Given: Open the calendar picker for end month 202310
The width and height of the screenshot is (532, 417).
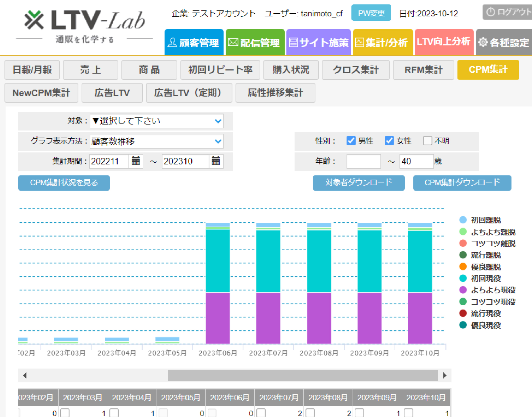Looking at the screenshot, I should pos(216,161).
